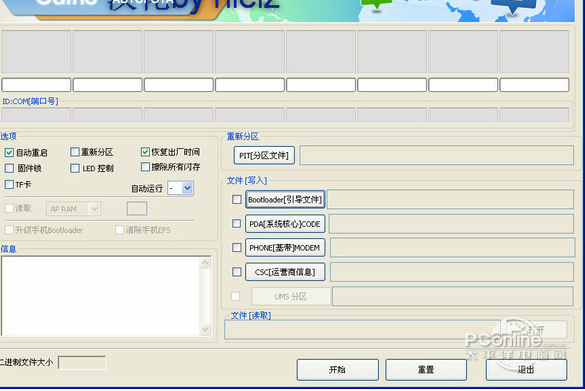Click inside the 信息 message log box
This screenshot has height=391, width=585.
click(x=101, y=296)
